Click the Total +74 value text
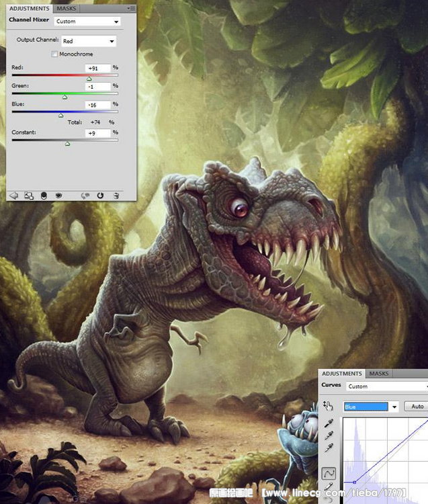This screenshot has height=504, width=428. click(95, 122)
